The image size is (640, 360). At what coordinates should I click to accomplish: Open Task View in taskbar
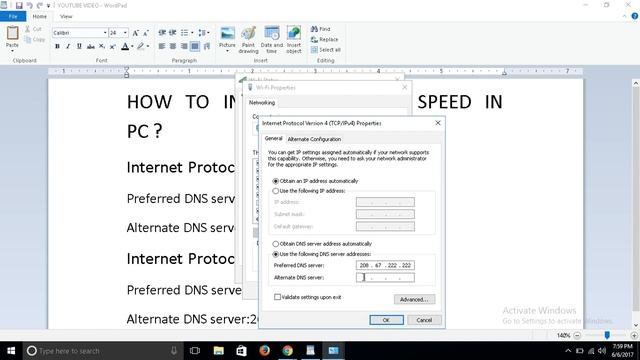[x=195, y=351]
